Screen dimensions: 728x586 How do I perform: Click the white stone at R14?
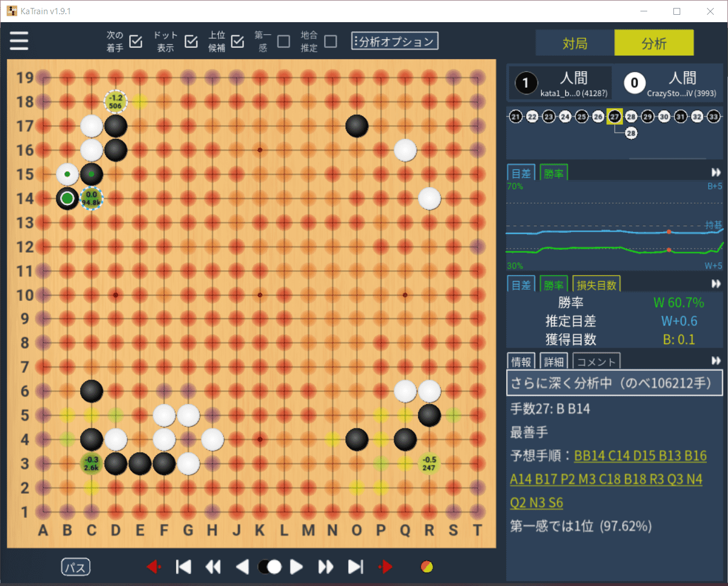point(429,198)
